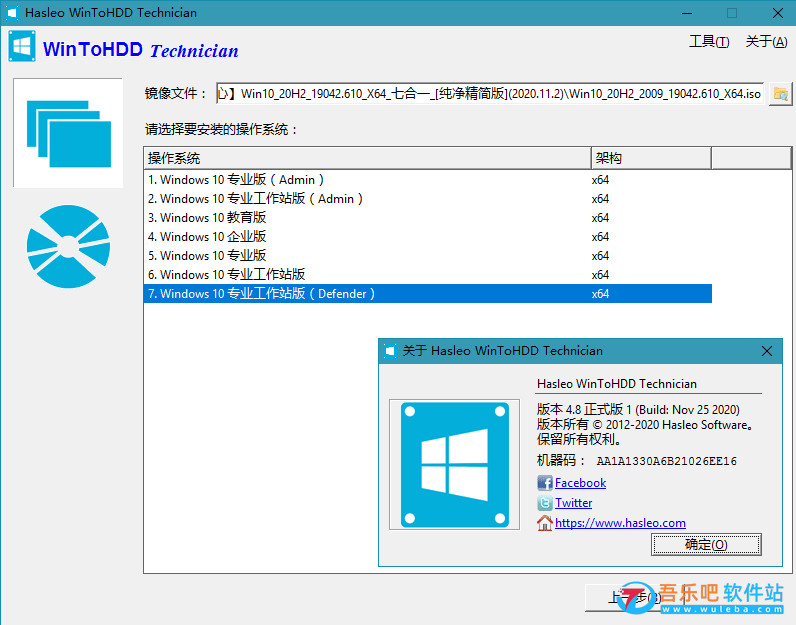Click the large WinToHDD drive logo in the About dialog
Image resolution: width=796 pixels, height=625 pixels.
click(454, 465)
